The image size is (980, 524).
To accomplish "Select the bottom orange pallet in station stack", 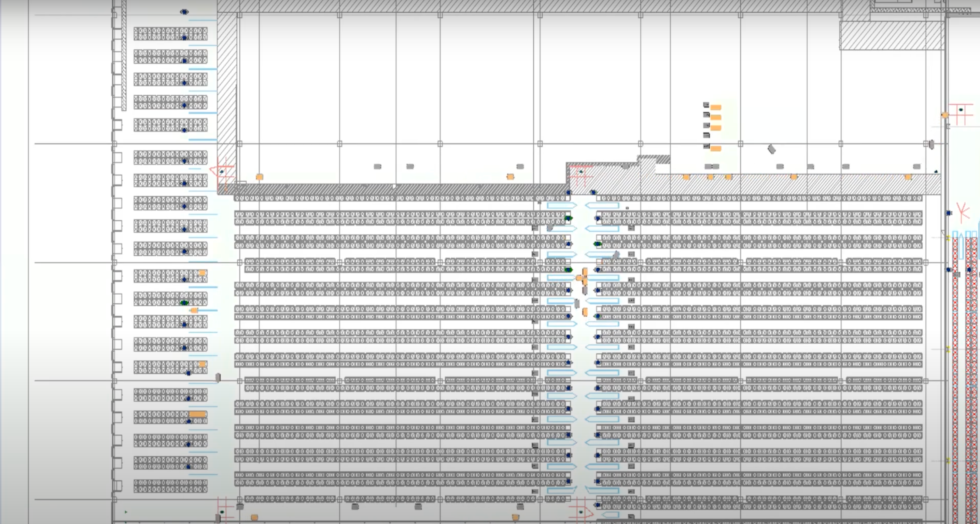I will [716, 148].
